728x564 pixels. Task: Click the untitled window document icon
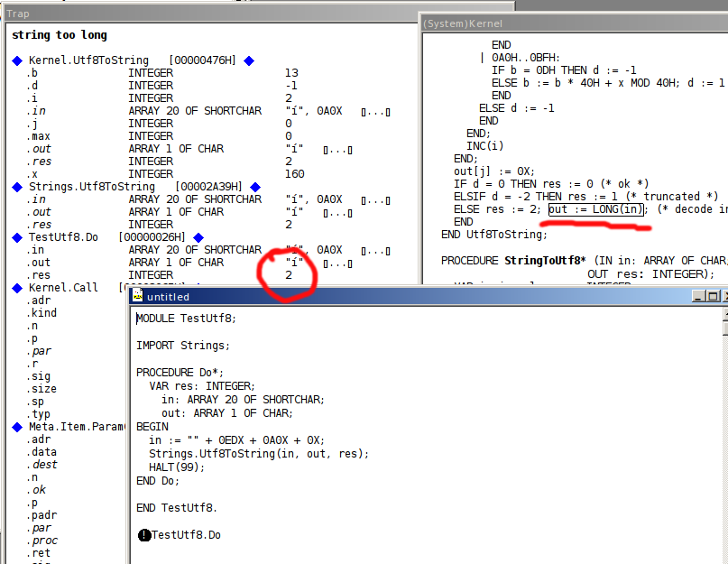tap(137, 296)
